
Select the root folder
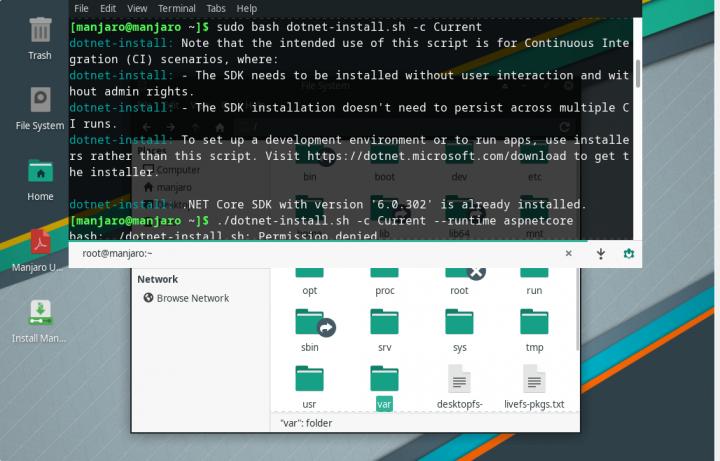tap(459, 282)
